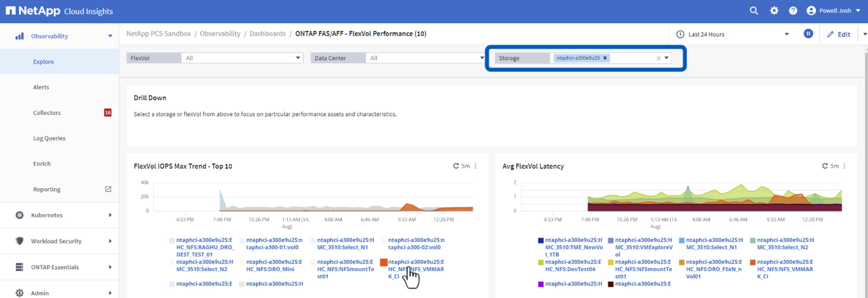Open Reporting external link icon

point(108,189)
